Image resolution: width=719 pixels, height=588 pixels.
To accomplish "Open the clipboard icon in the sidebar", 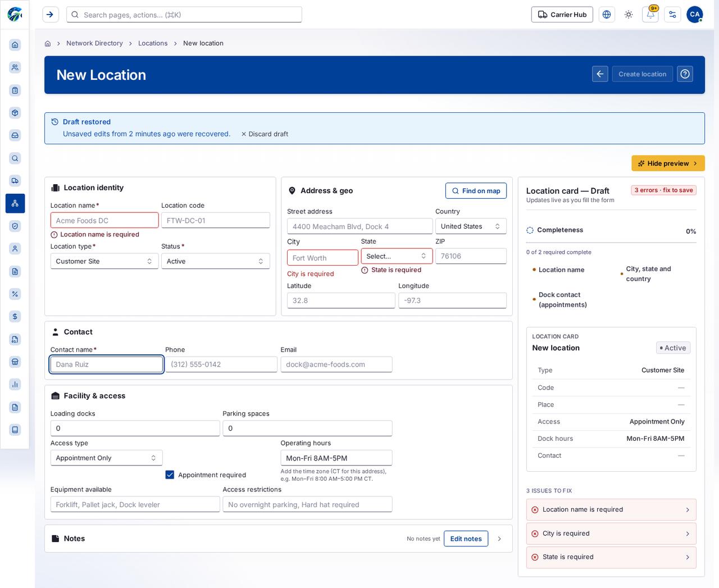I will point(15,90).
